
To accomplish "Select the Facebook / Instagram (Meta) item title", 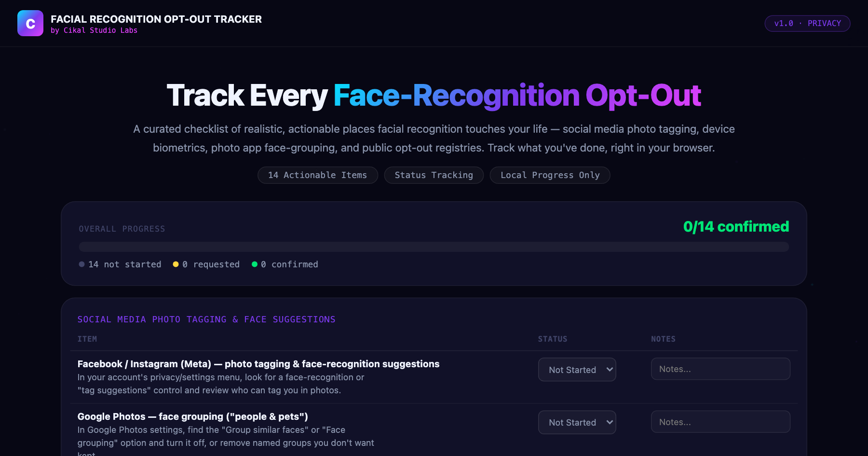I will click(258, 364).
